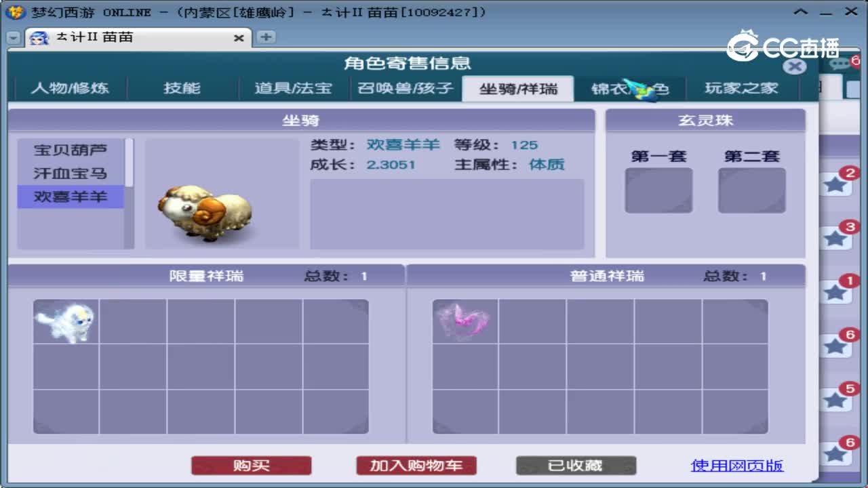The width and height of the screenshot is (868, 488).
Task: Select 宝贝葫芦 in the mount list
Action: [71, 150]
